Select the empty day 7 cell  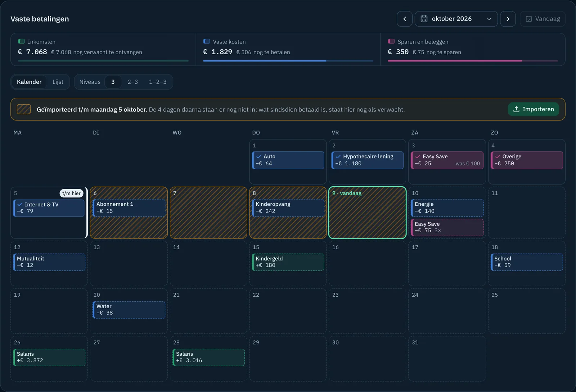(209, 213)
